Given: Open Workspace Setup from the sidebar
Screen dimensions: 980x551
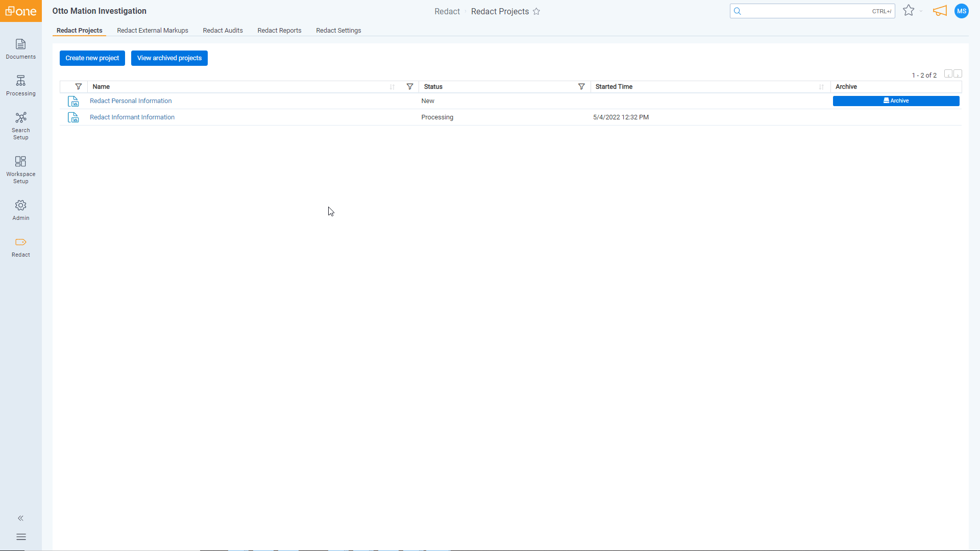Looking at the screenshot, I should (20, 169).
